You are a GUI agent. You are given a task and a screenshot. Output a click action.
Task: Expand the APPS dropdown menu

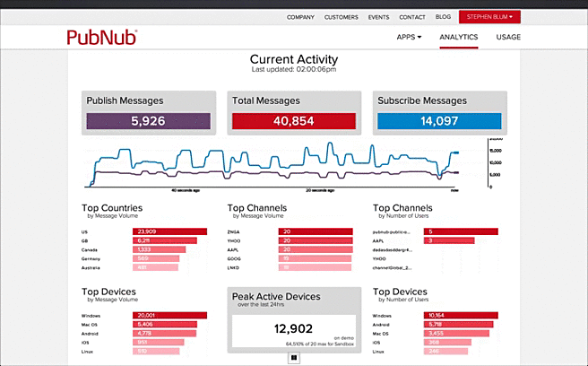point(409,37)
